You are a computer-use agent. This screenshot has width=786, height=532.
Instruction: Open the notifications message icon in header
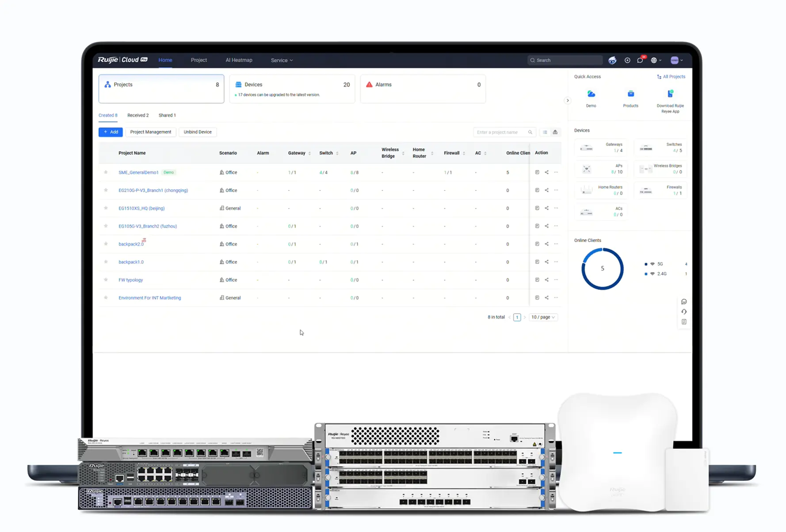pos(640,61)
